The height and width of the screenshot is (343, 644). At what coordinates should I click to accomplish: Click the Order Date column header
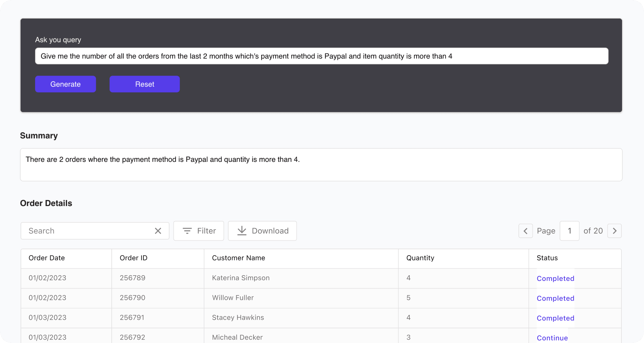(x=47, y=258)
